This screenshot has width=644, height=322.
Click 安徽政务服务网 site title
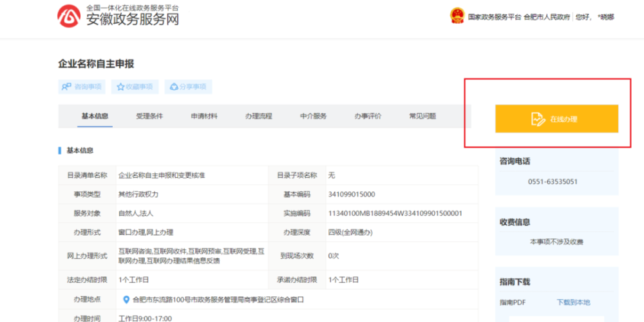coord(133,19)
